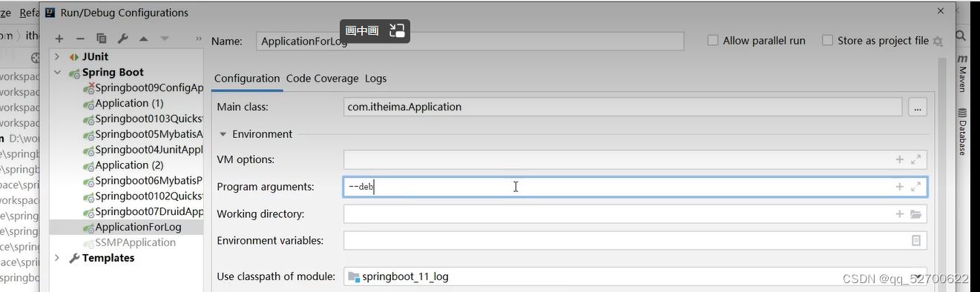Move configuration down with arrow icon
This screenshot has width=980, height=292.
(165, 39)
